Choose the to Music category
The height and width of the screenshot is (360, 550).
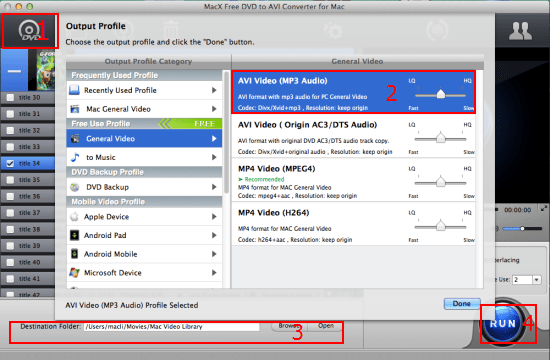[144, 157]
